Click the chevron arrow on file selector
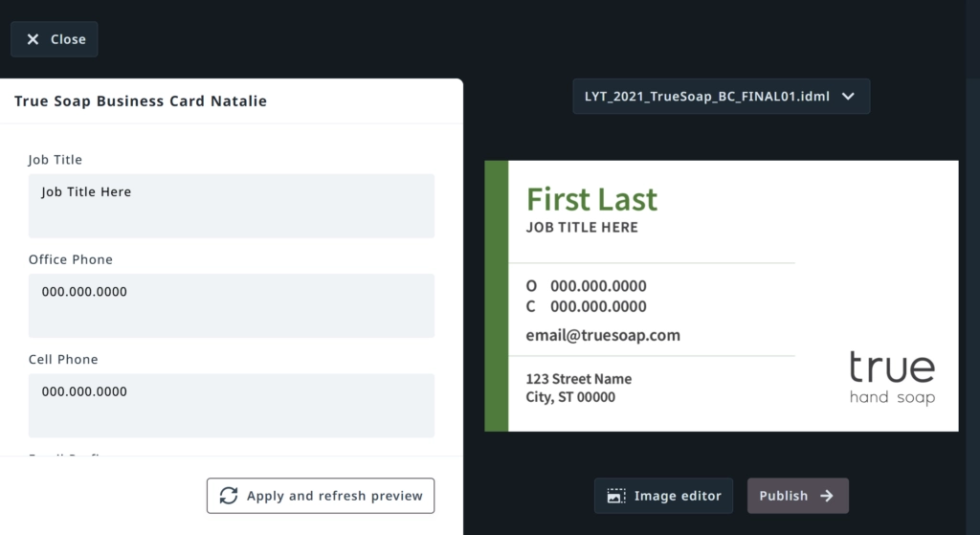980x535 pixels. 848,97
